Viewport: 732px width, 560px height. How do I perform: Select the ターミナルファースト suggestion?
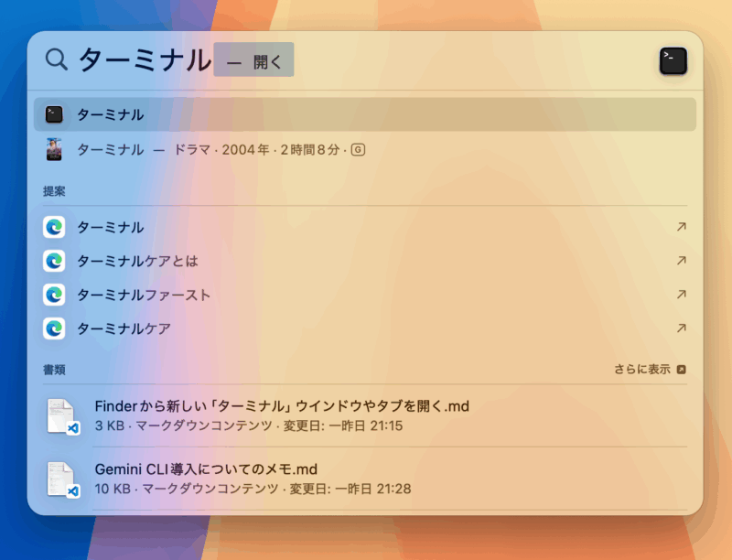(x=365, y=295)
